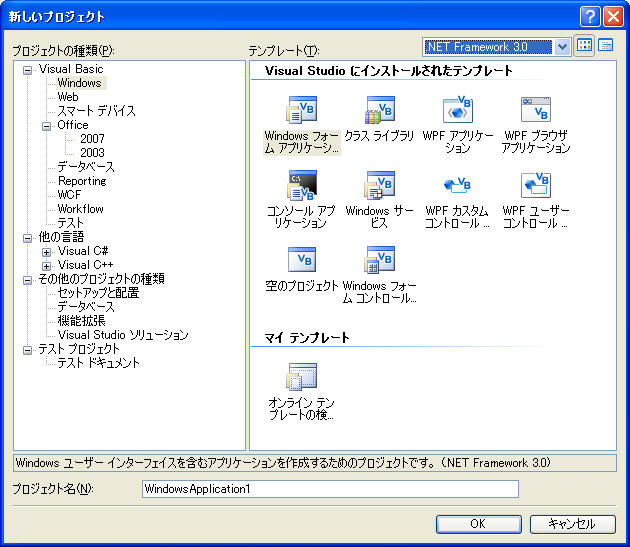Select スマート デバイス project type
The width and height of the screenshot is (630, 547).
click(x=96, y=111)
